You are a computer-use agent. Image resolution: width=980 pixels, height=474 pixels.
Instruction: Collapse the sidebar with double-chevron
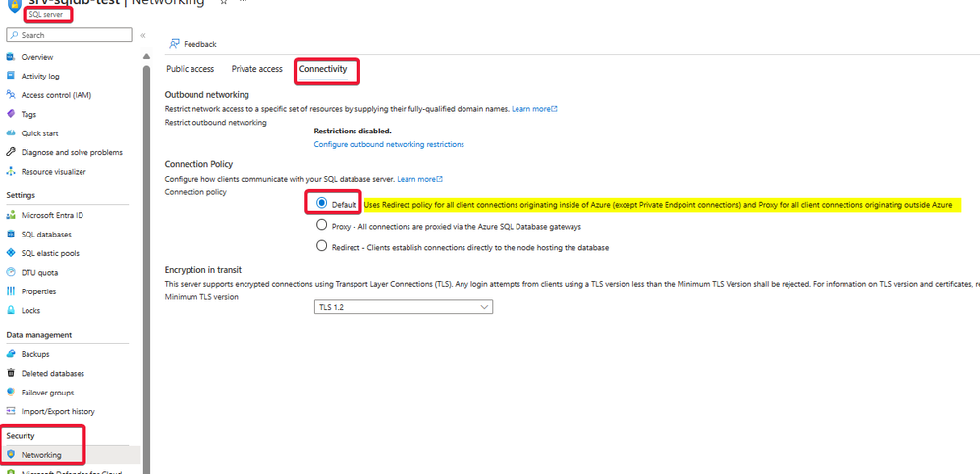click(x=143, y=35)
